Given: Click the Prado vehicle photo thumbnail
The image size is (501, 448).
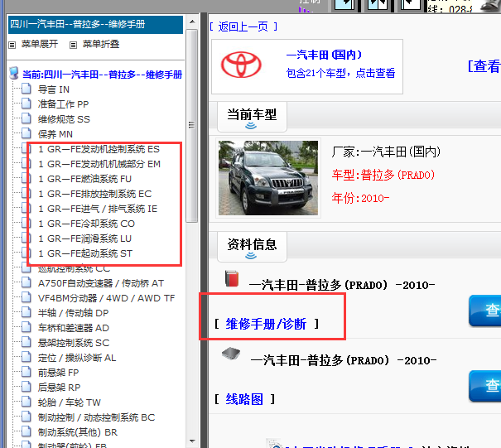Looking at the screenshot, I should click(268, 178).
